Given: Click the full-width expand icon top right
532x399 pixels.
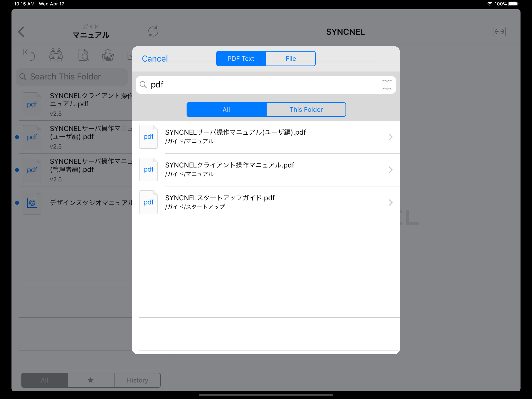Looking at the screenshot, I should (x=499, y=32).
